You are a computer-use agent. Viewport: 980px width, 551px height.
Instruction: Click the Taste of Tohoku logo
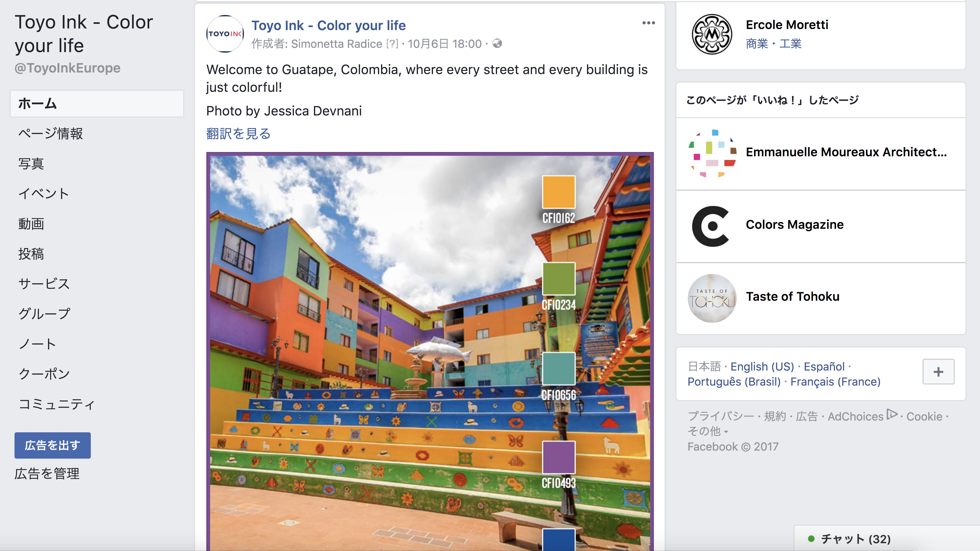pyautogui.click(x=712, y=298)
